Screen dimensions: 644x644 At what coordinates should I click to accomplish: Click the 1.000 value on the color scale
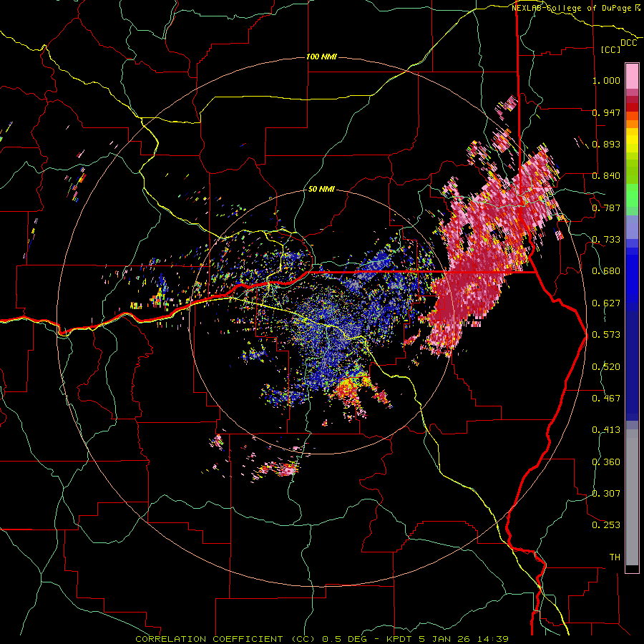click(x=606, y=80)
